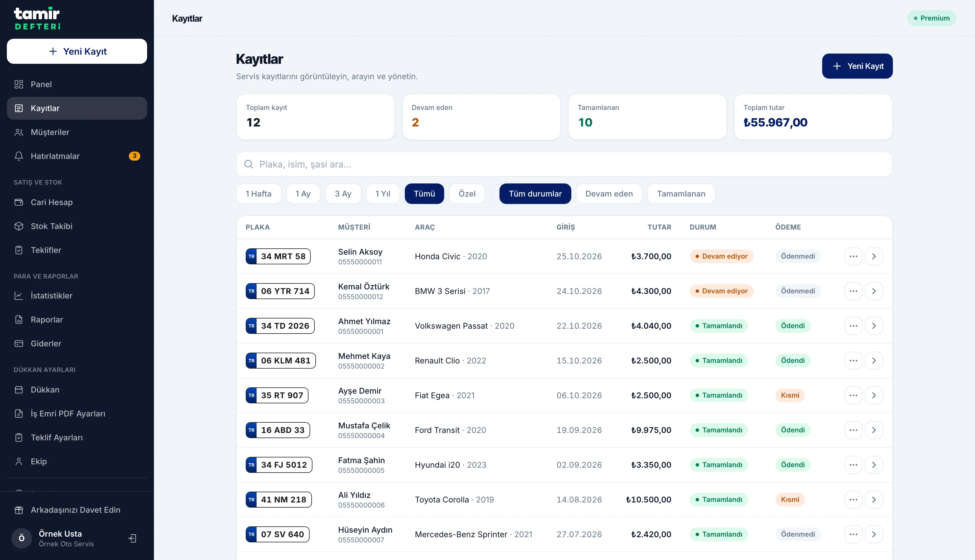Click the logout icon next to Örnek Usta

click(132, 538)
